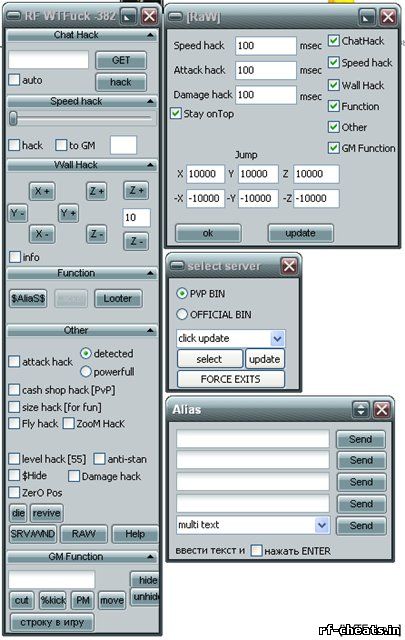The height and width of the screenshot is (640, 405).
Task: Click the FORCE EXITS button
Action: tap(231, 379)
